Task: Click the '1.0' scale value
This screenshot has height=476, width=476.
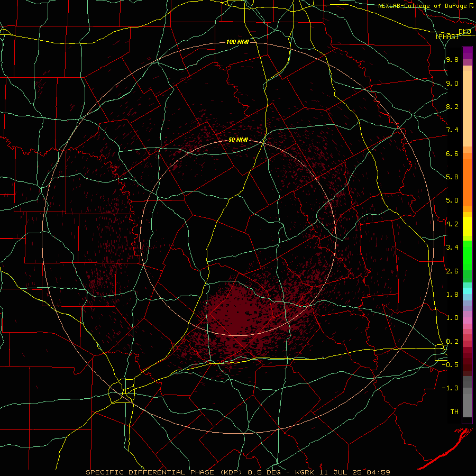Action: (x=452, y=318)
